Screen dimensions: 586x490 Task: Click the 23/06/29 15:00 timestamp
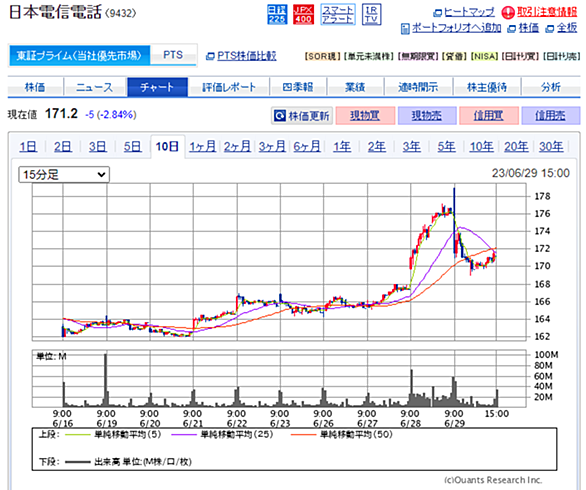tap(530, 173)
